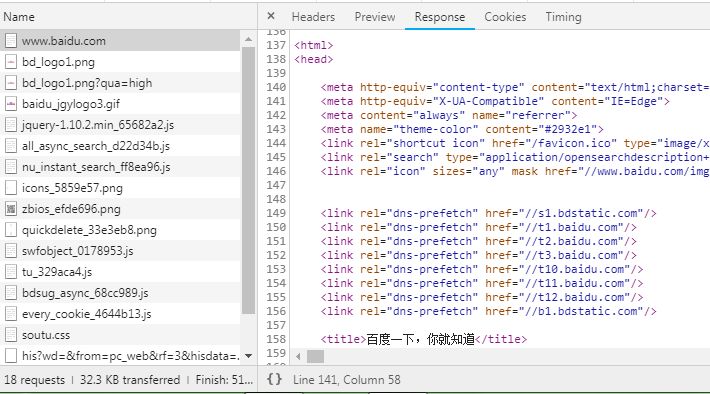Click the script icon for every_cookie_4644b13.js
This screenshot has height=394, width=710.
pos(11,314)
